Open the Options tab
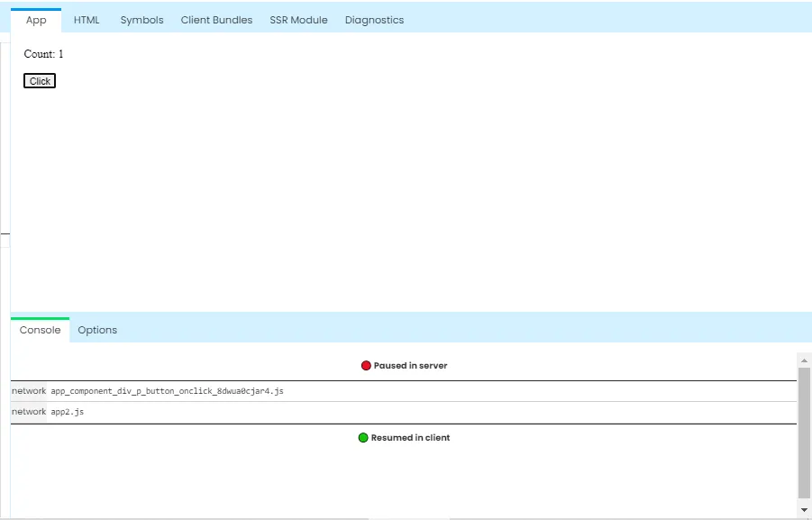 point(97,330)
